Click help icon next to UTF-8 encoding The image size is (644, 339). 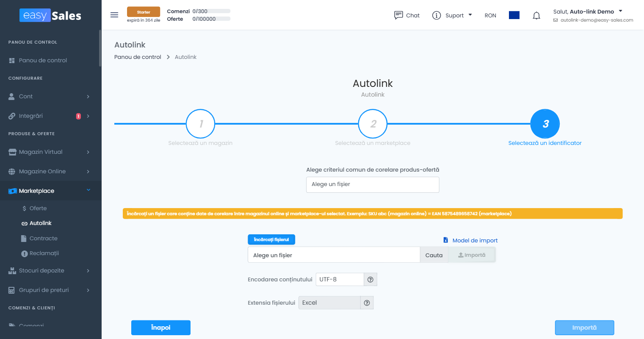pyautogui.click(x=370, y=280)
